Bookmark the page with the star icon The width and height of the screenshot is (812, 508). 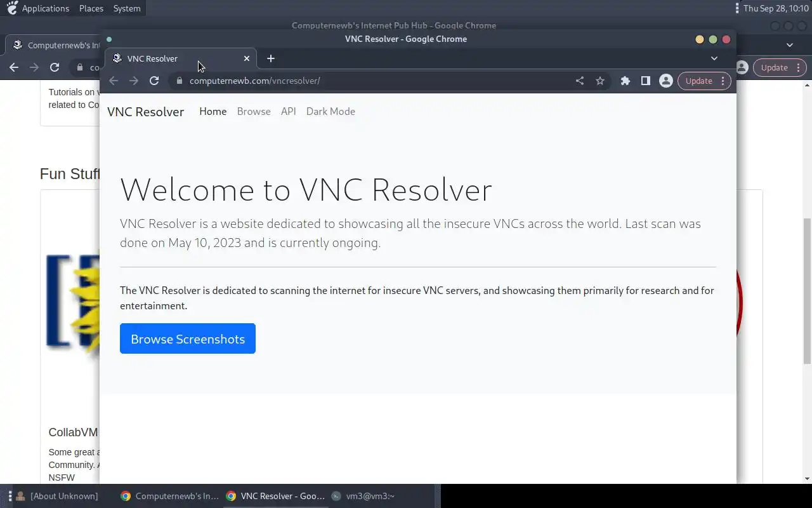[x=600, y=81]
